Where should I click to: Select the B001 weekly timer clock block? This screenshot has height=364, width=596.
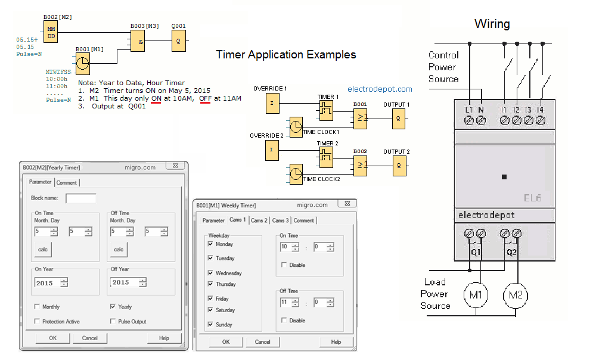pyautogui.click(x=83, y=63)
